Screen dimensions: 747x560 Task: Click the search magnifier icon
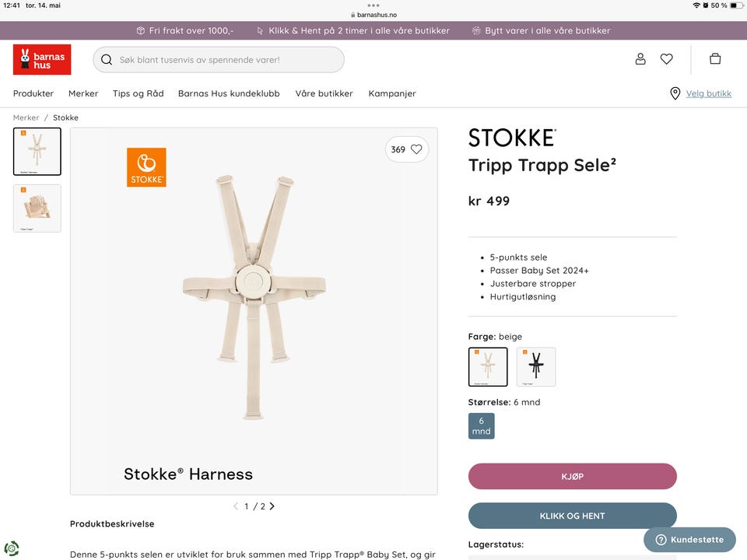(x=107, y=60)
